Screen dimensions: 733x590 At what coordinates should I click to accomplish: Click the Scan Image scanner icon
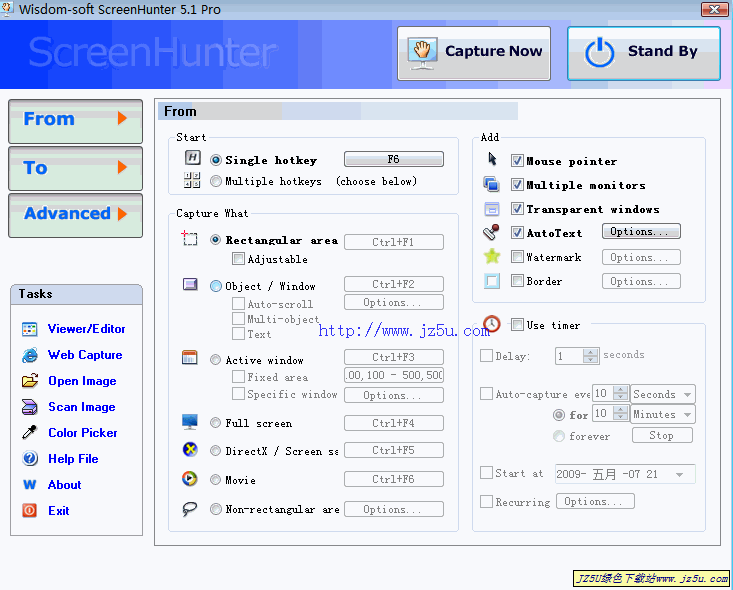coord(29,407)
